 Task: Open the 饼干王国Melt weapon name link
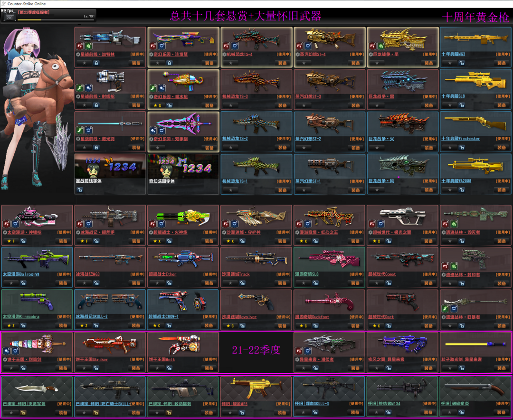(x=162, y=359)
